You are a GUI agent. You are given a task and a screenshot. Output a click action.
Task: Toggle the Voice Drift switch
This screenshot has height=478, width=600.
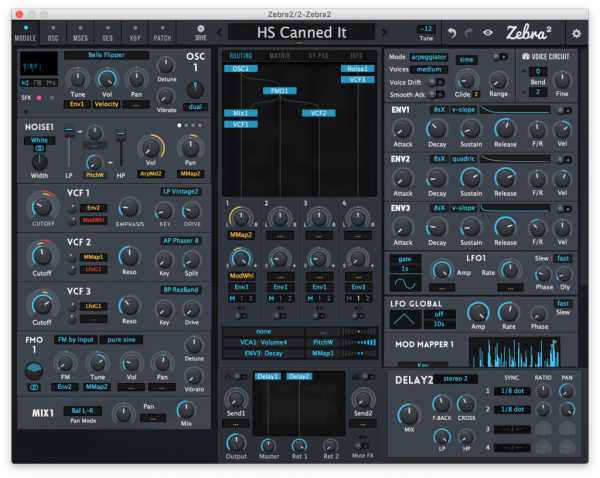pos(437,82)
